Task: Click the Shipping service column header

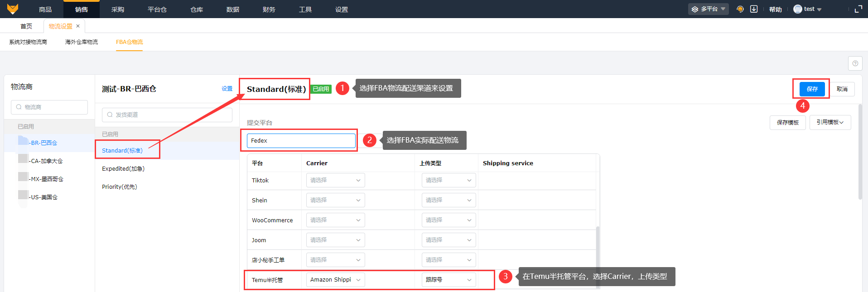Action: point(508,163)
